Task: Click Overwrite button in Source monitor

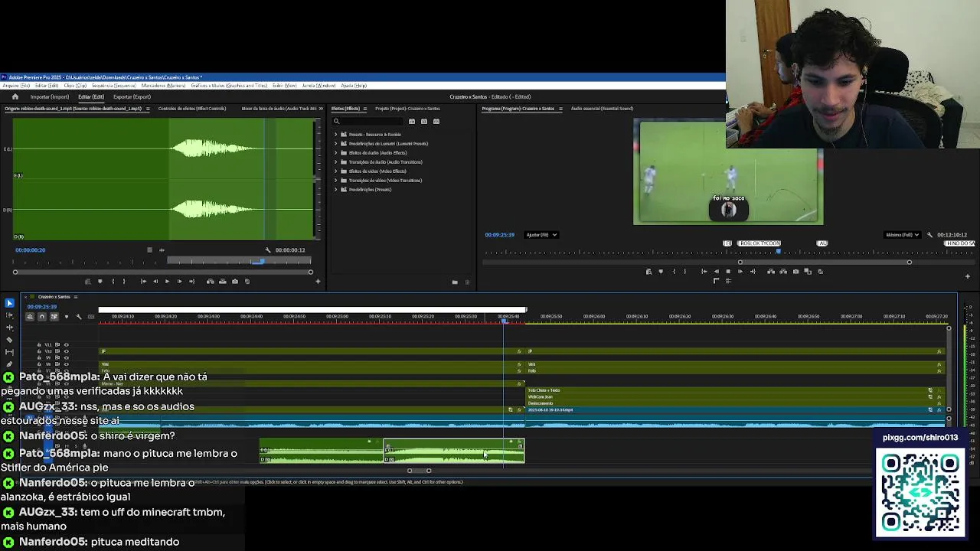Action: point(223,282)
